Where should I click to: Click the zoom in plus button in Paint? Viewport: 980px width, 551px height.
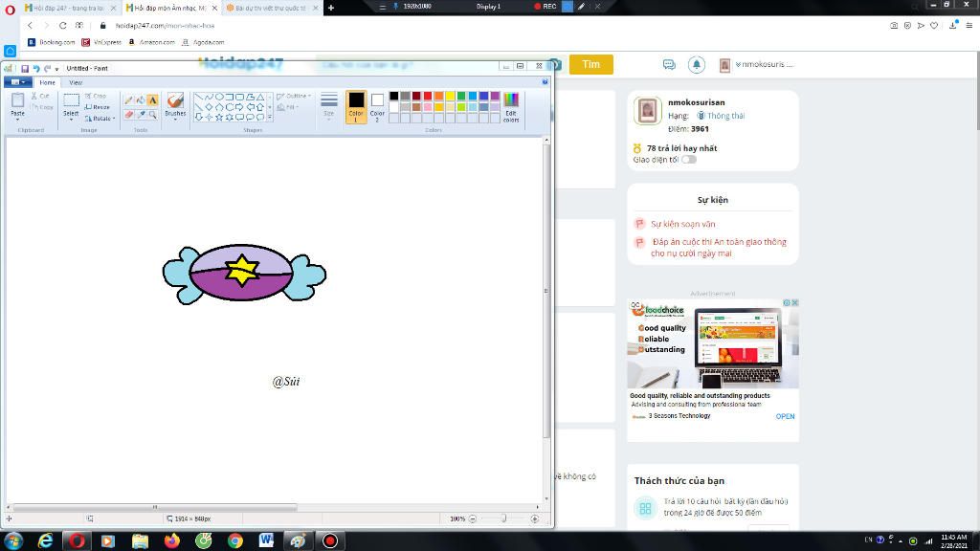(534, 518)
